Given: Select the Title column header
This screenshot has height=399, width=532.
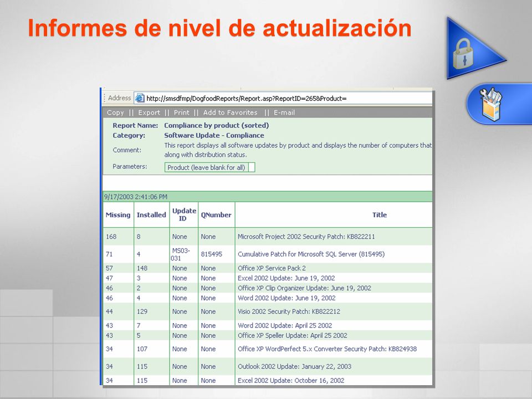Looking at the screenshot, I should tap(379, 215).
